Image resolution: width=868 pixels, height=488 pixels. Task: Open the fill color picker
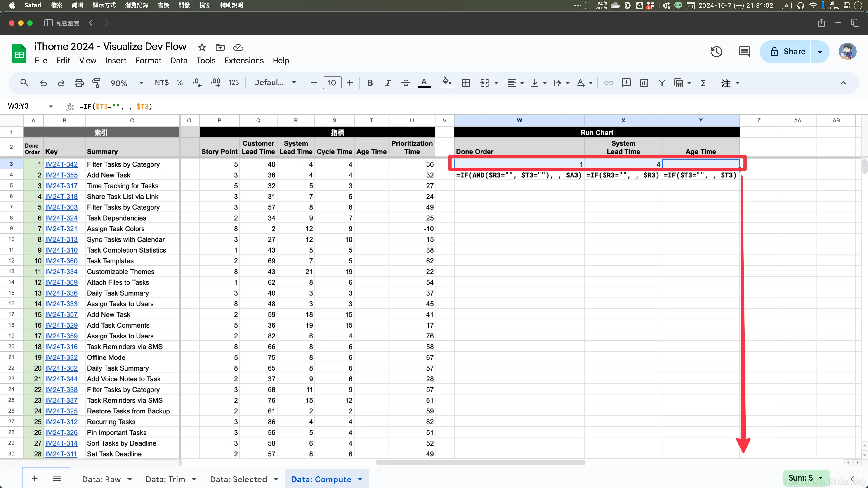(x=447, y=83)
